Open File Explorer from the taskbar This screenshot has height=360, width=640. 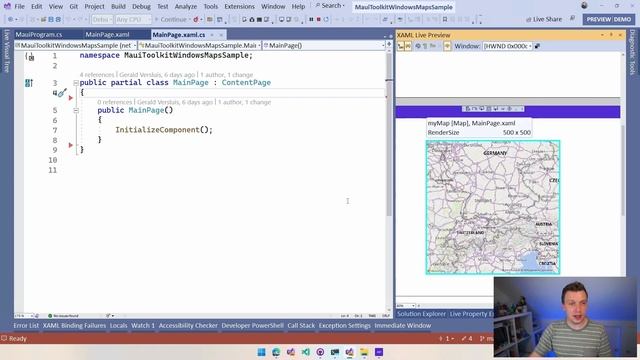point(364,352)
